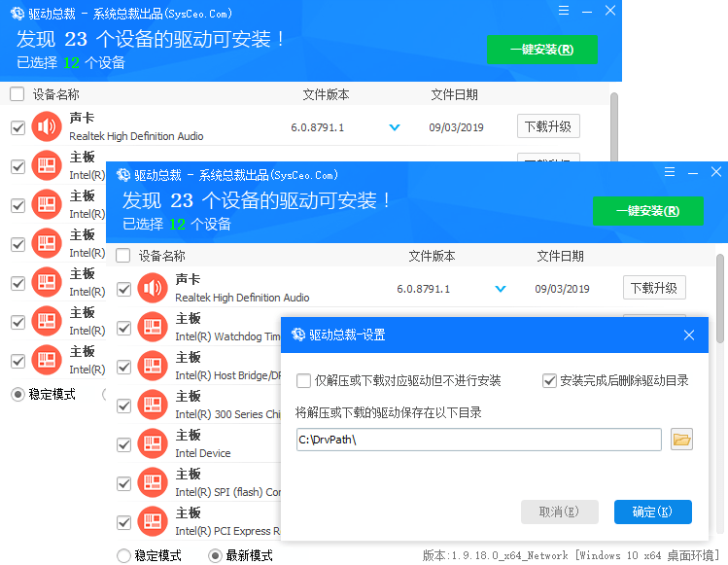
Task: Click version 6.0.8791.1 in front window
Action: pyautogui.click(x=424, y=289)
